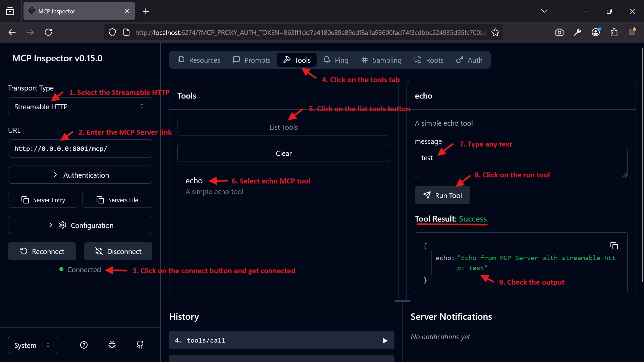The image size is (644, 362).
Task: Switch to the Resources tab
Action: [x=199, y=60]
